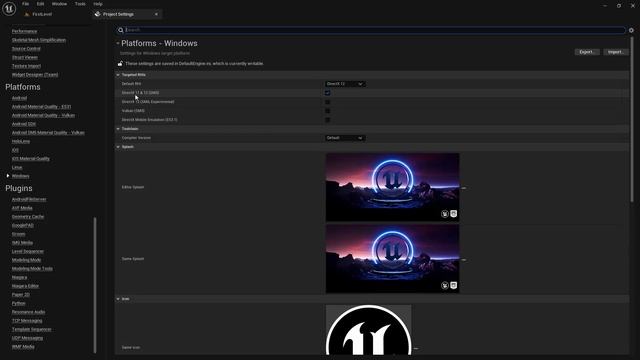This screenshot has width=640, height=360.
Task: Select Windows platform settings
Action: click(20, 176)
